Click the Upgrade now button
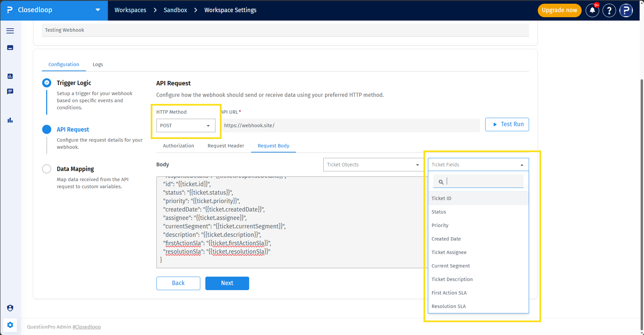Image resolution: width=644 pixels, height=335 pixels. pyautogui.click(x=560, y=10)
